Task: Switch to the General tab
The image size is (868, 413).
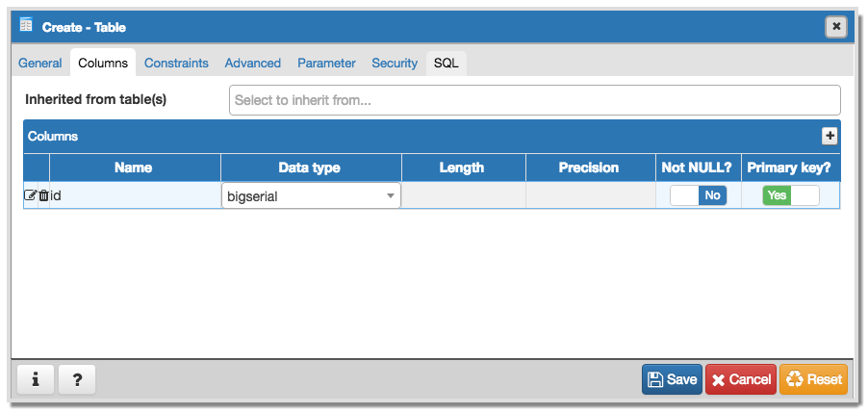Action: point(40,64)
